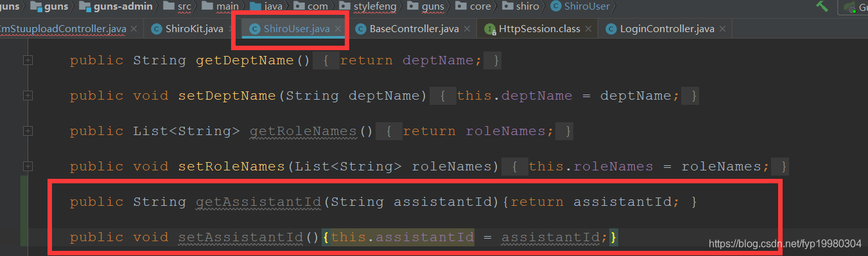Click "this.assistantId" in setAssistantId body

point(403,238)
